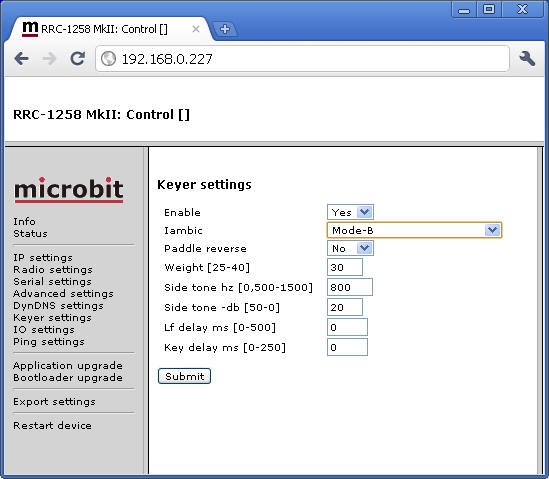Screen dimensions: 549x479
Task: Click the Side tone hz field
Action: pos(349,287)
